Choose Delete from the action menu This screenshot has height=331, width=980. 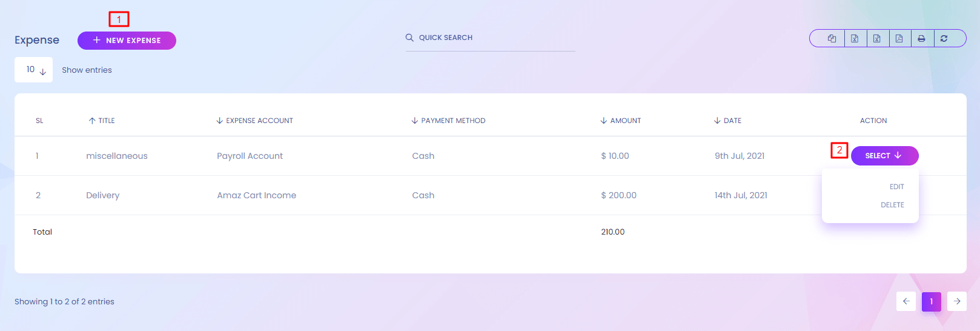pyautogui.click(x=892, y=205)
